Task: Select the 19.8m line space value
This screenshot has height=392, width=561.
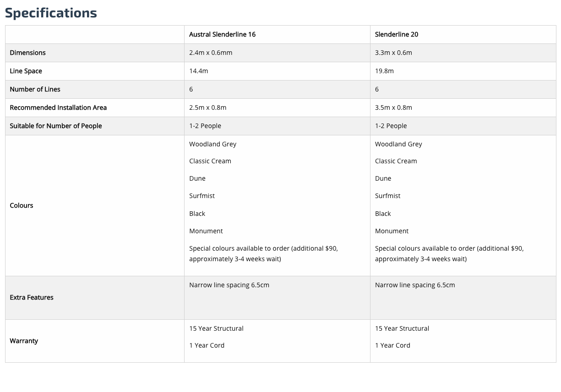Action: point(384,71)
